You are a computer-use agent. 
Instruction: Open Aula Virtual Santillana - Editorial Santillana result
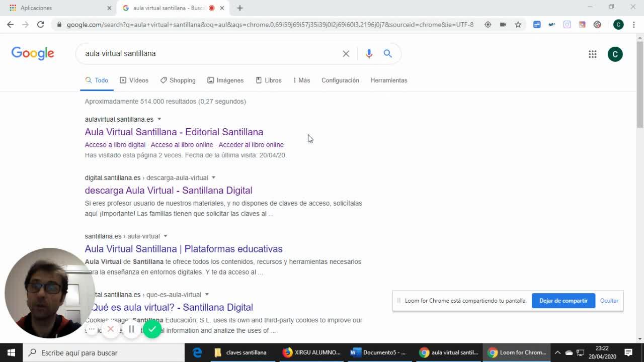174,132
